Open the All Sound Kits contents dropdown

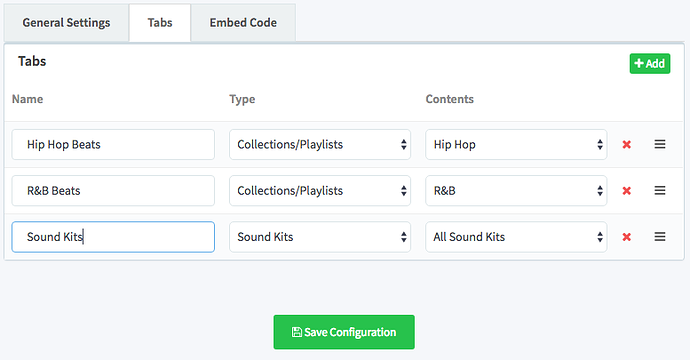coord(516,237)
